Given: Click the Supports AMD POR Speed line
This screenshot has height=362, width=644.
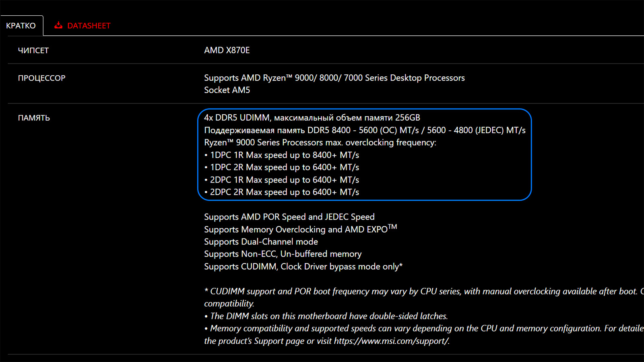Looking at the screenshot, I should tap(289, 217).
